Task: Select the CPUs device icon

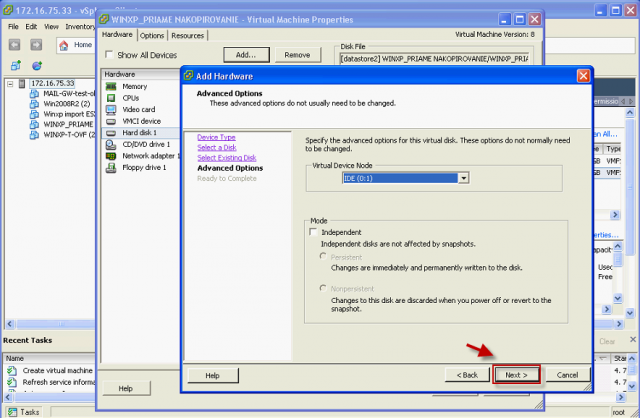Action: click(111, 98)
